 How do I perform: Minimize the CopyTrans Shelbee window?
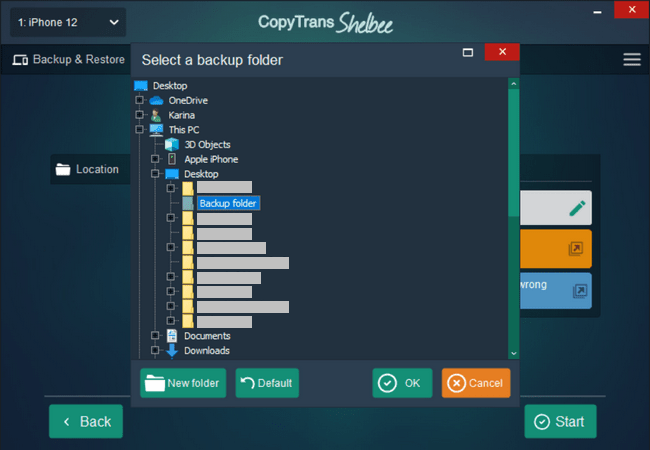coord(597,12)
